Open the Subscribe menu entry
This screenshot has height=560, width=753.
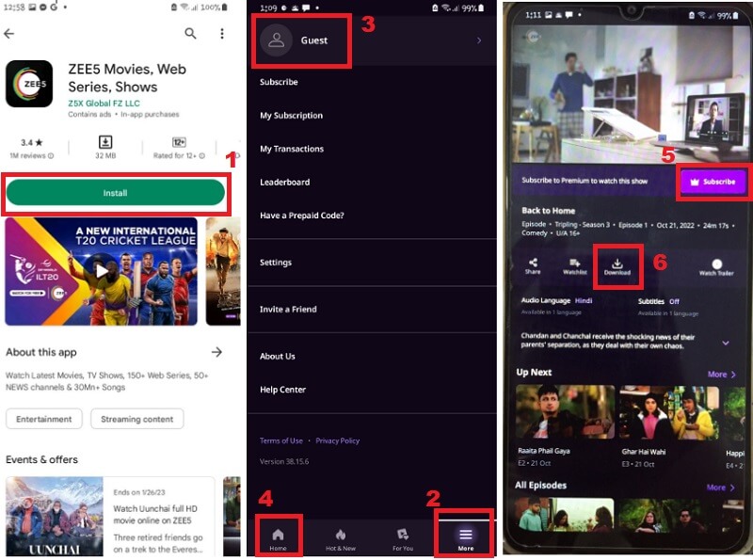(x=279, y=82)
